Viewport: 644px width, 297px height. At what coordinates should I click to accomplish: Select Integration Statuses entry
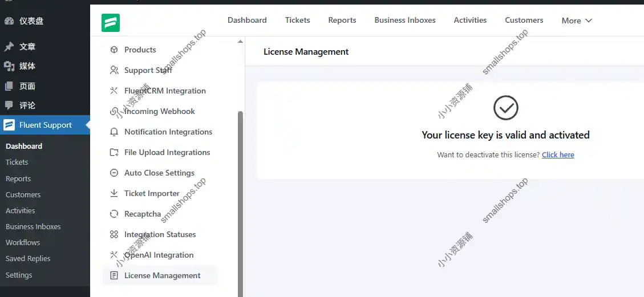[160, 234]
